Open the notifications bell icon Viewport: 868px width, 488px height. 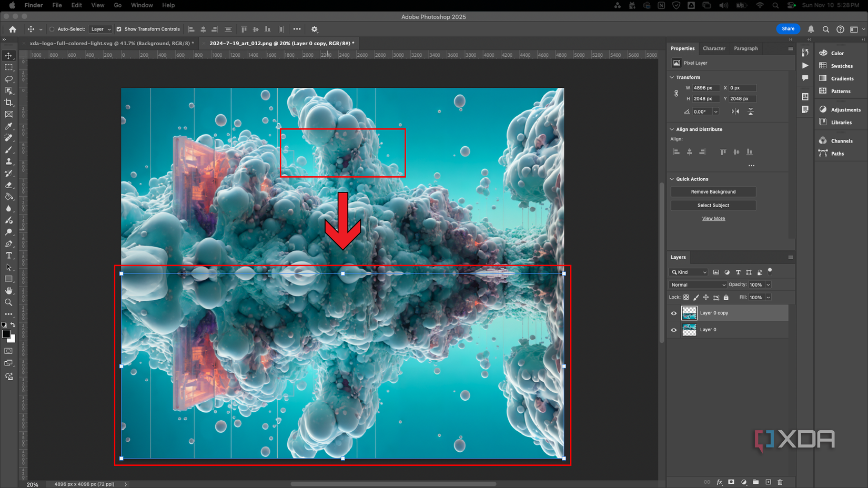pos(811,29)
